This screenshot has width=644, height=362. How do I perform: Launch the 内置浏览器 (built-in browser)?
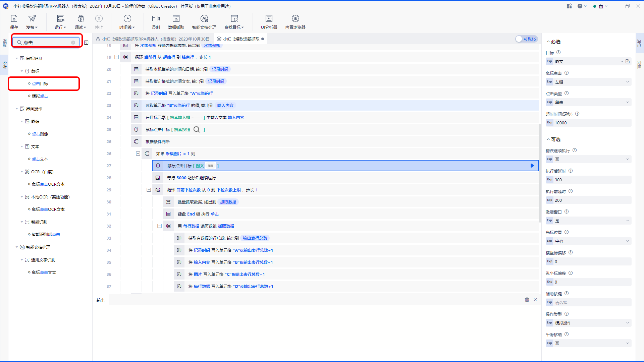coord(296,22)
